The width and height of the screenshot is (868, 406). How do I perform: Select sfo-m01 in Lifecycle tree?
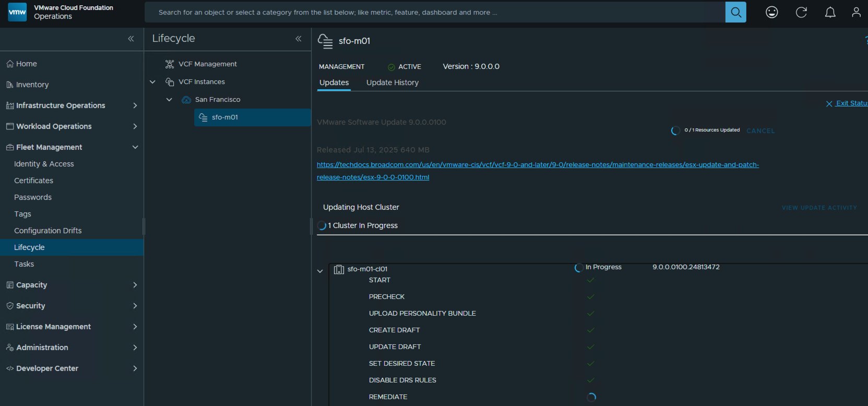tap(253, 117)
